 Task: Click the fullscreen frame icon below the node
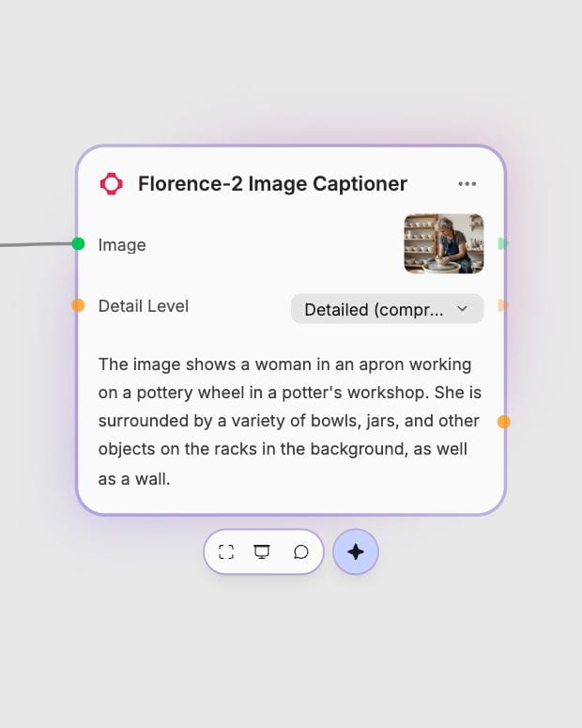point(226,552)
